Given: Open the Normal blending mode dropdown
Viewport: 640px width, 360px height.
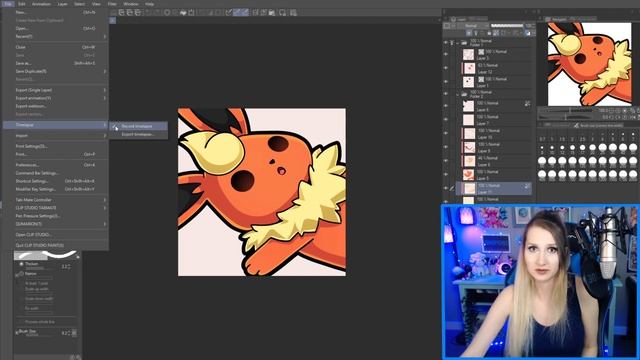Looking at the screenshot, I should click(474, 25).
